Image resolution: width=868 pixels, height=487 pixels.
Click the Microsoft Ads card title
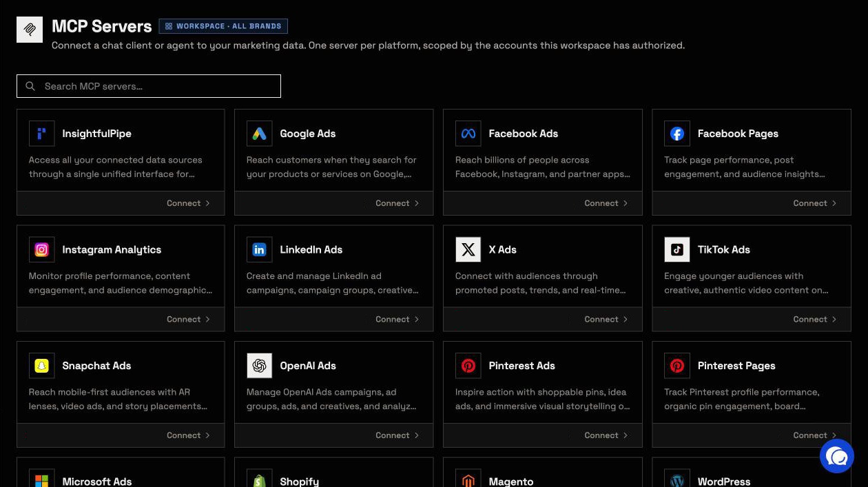click(x=96, y=481)
